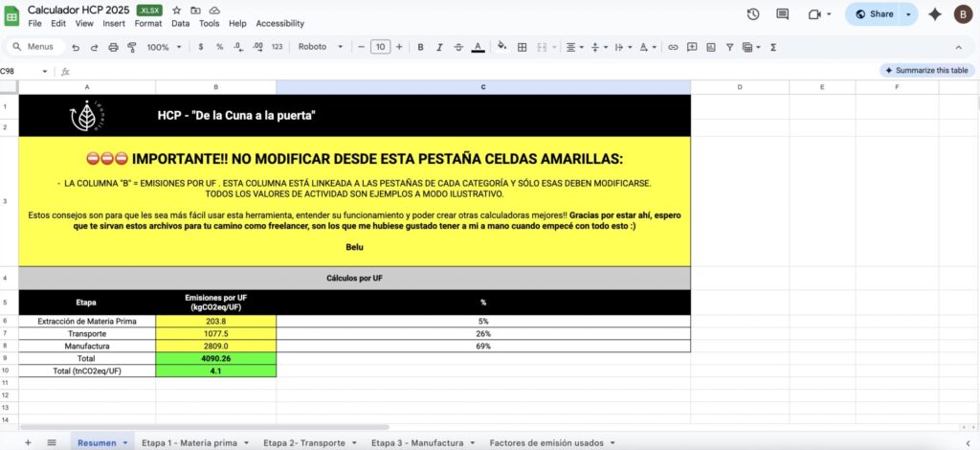Click Summarize this table button
The height and width of the screenshot is (450, 980).
pos(926,71)
